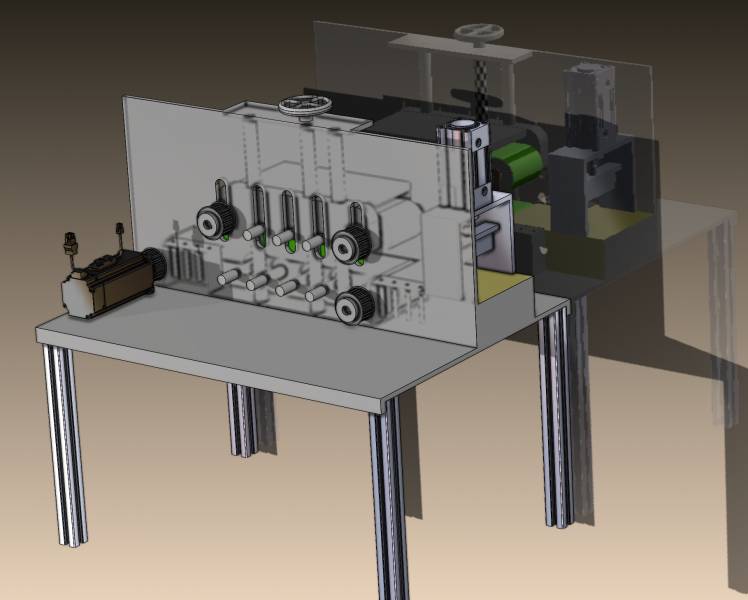
Task: Select the upper-right timing pulley
Action: tap(350, 242)
